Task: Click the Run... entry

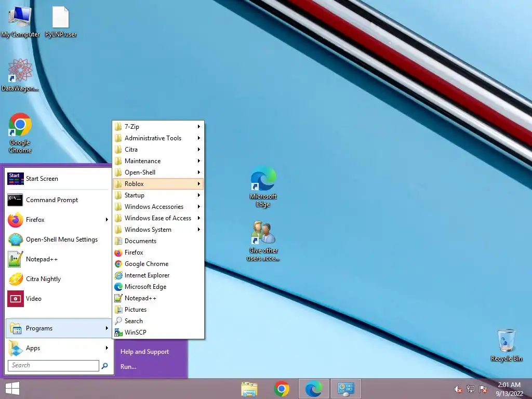Action: [x=128, y=366]
